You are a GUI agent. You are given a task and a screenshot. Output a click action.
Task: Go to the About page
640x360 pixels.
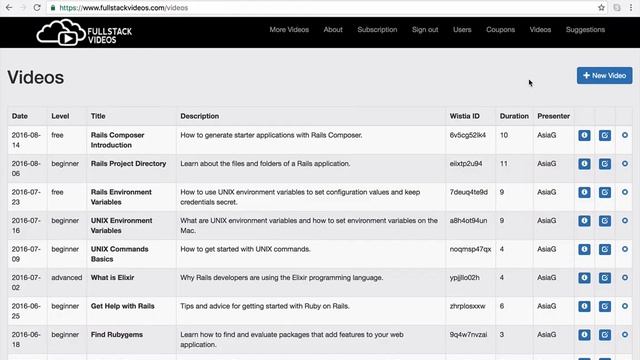point(333,30)
